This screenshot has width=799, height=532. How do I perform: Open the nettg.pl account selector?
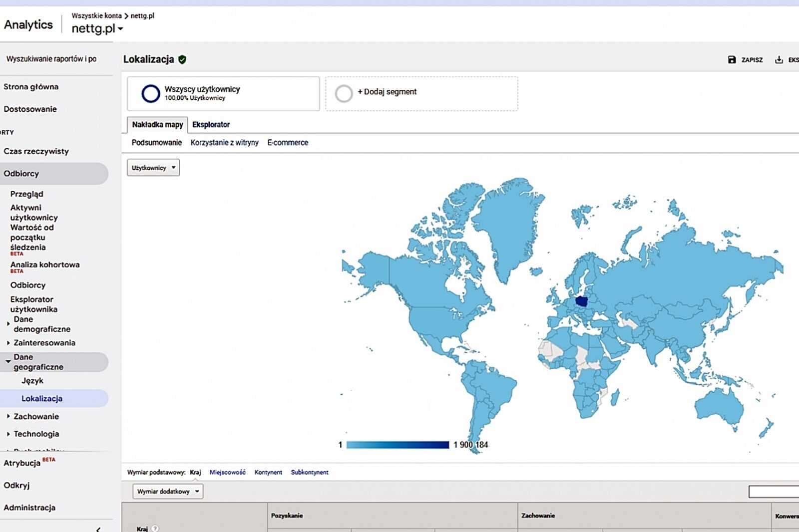[x=97, y=28]
